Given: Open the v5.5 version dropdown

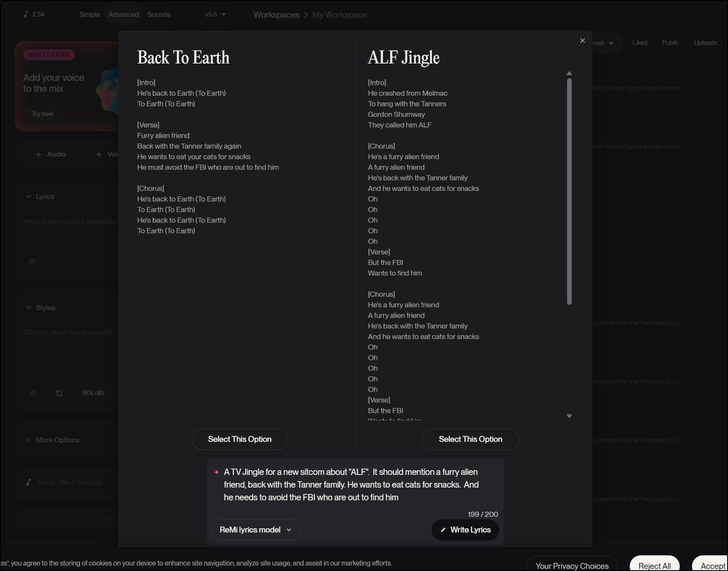Looking at the screenshot, I should (215, 14).
